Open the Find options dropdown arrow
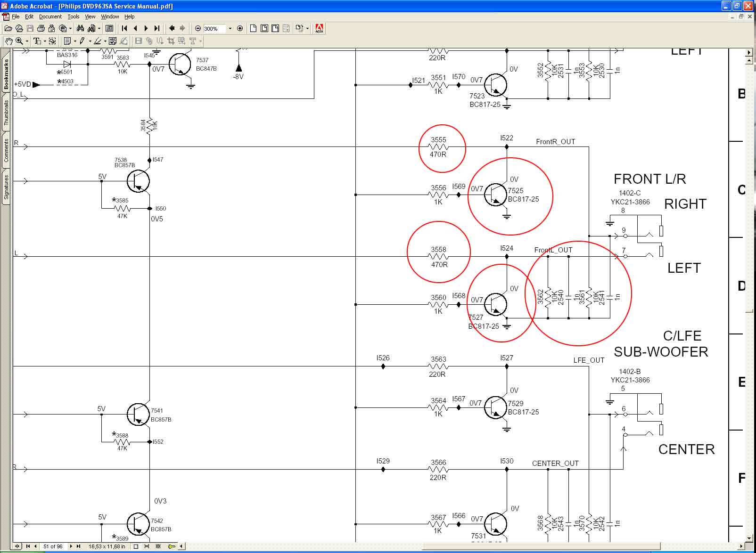The image size is (756, 553). pyautogui.click(x=99, y=28)
